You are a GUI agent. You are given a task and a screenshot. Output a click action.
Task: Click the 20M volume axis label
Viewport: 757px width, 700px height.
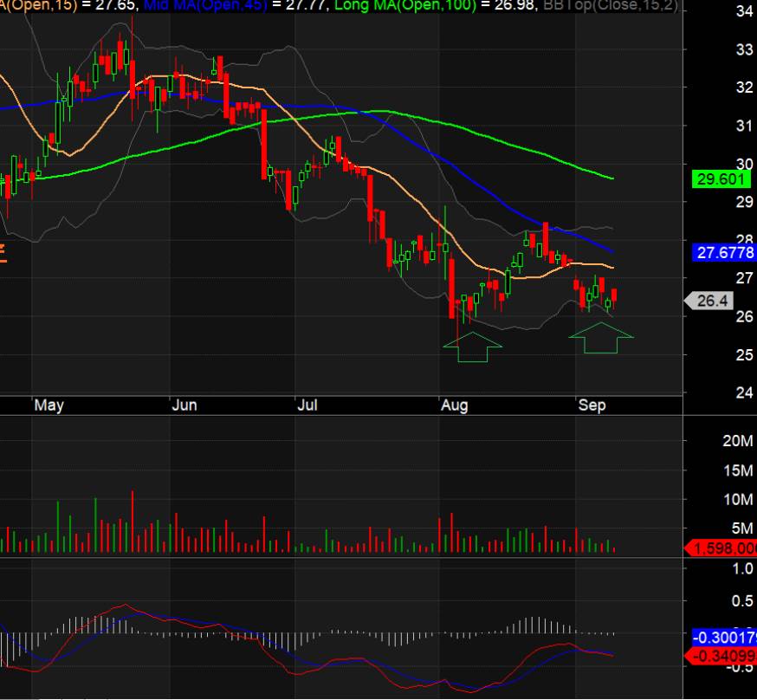coord(738,441)
